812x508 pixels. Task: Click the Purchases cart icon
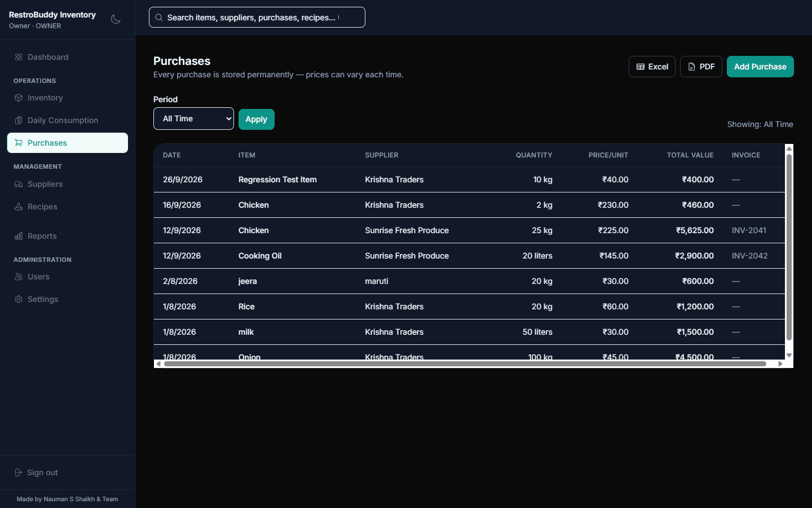[19, 143]
